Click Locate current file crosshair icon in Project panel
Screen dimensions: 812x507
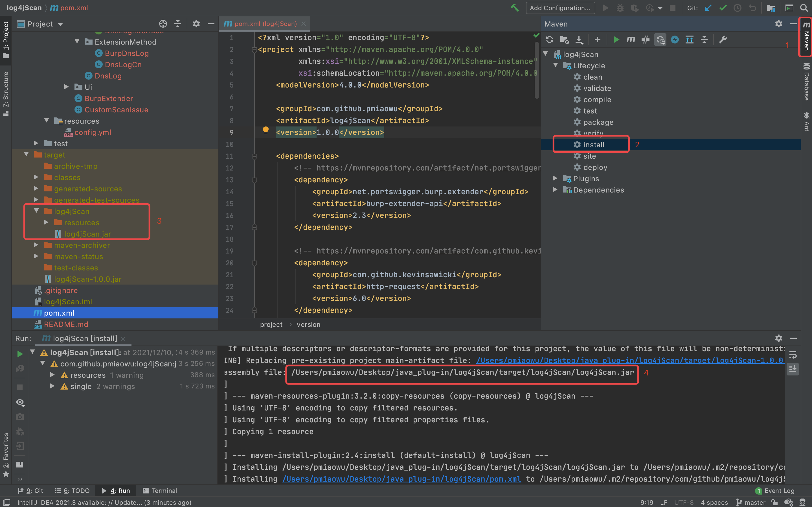coord(163,24)
